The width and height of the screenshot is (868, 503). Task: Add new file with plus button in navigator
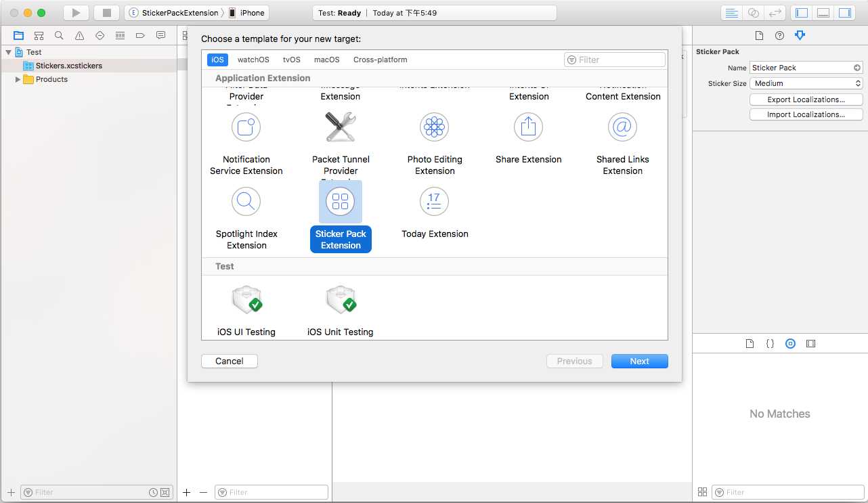coord(10,492)
